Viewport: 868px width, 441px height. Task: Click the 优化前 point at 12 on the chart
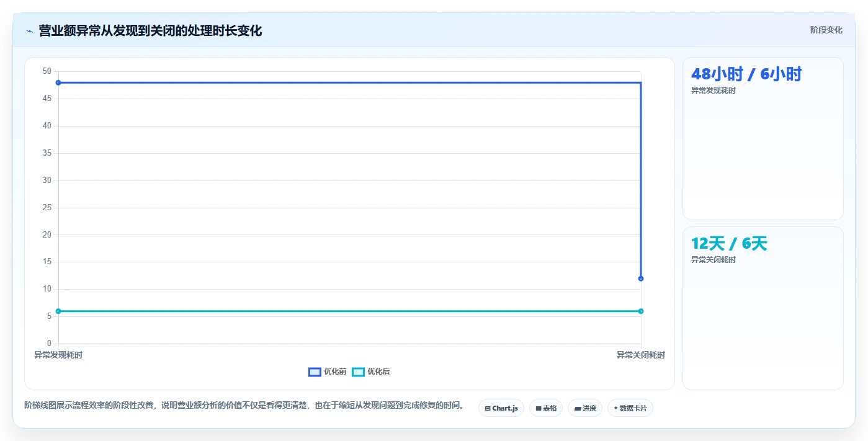click(641, 278)
